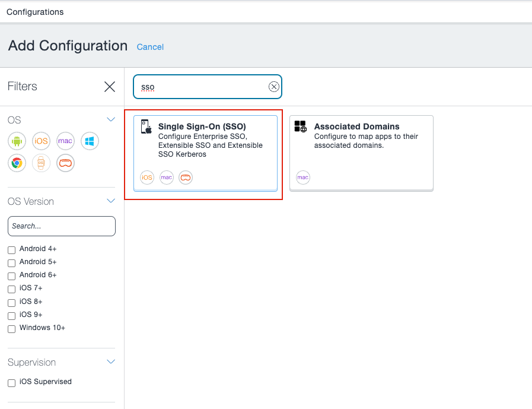Select the iOS filter icon
Image resolution: width=532 pixels, height=409 pixels.
pos(41,141)
